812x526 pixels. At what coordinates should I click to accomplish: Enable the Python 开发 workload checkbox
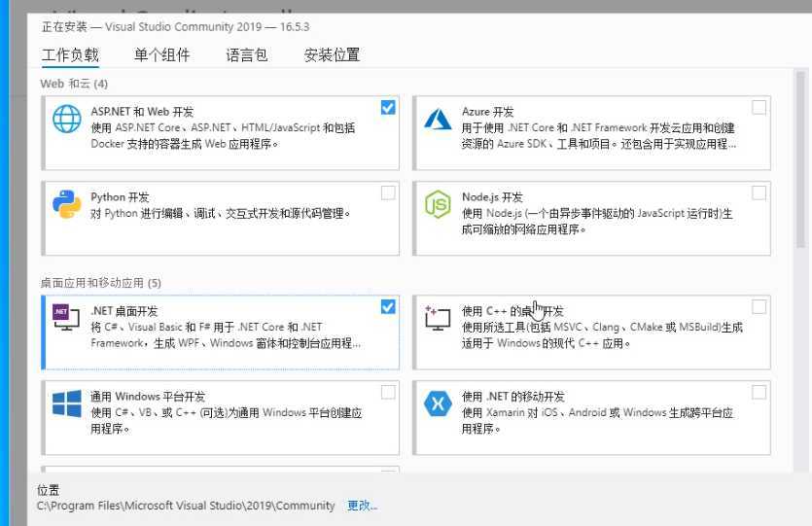tap(388, 193)
